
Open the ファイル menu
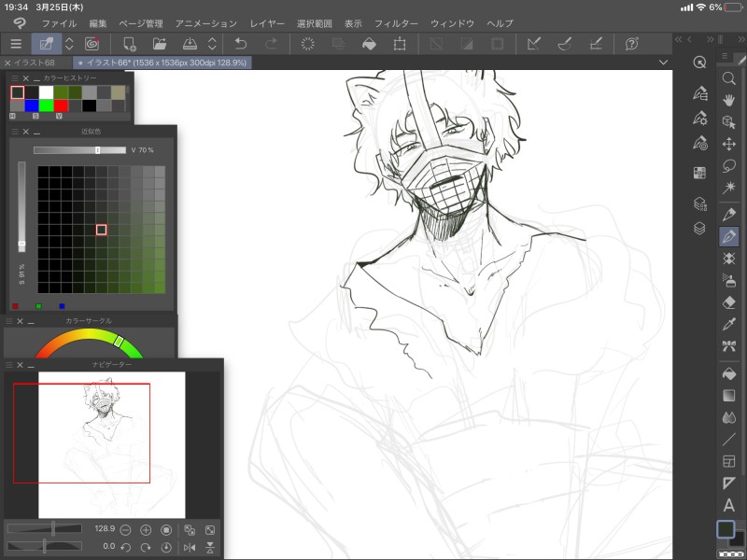pyautogui.click(x=59, y=23)
